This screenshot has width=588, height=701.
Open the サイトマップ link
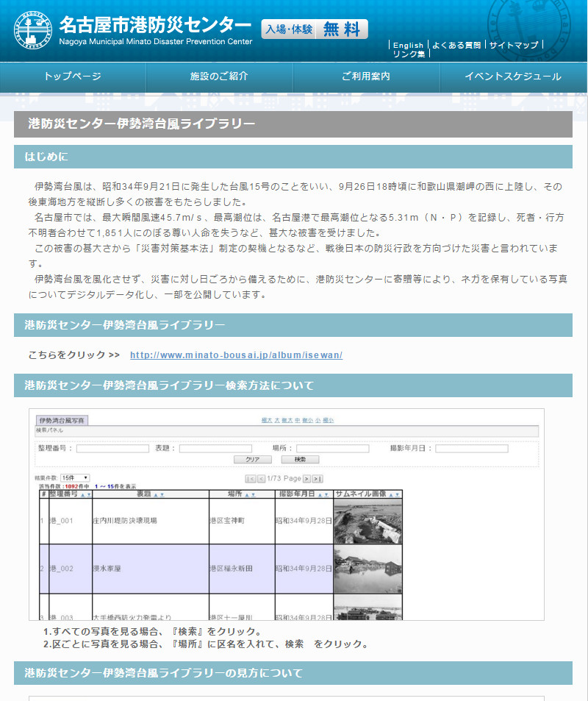(x=514, y=45)
